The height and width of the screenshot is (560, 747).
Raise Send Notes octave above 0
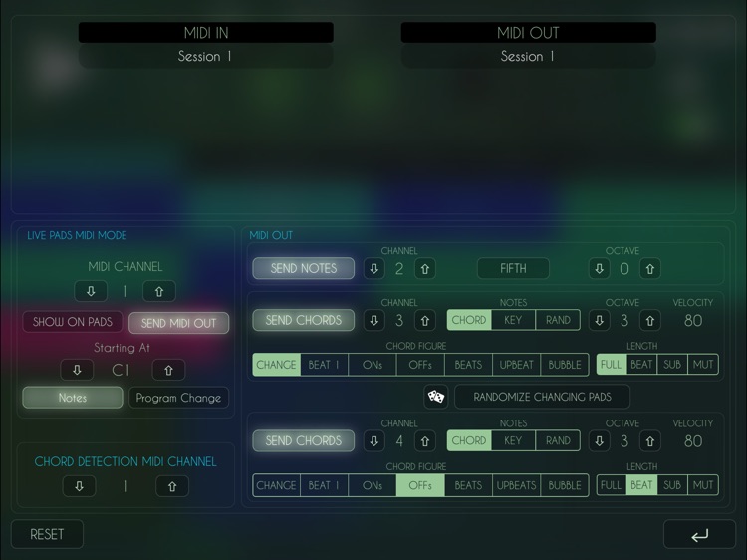coord(650,269)
